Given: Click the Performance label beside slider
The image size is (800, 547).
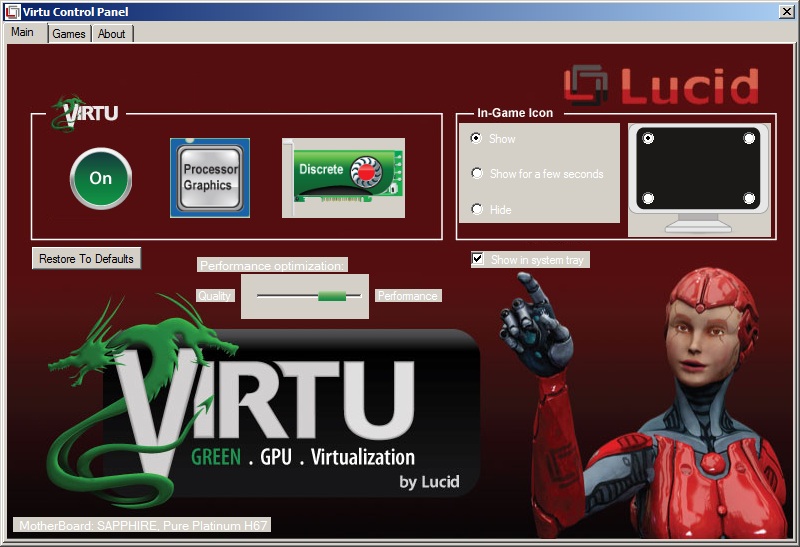Looking at the screenshot, I should tap(408, 296).
